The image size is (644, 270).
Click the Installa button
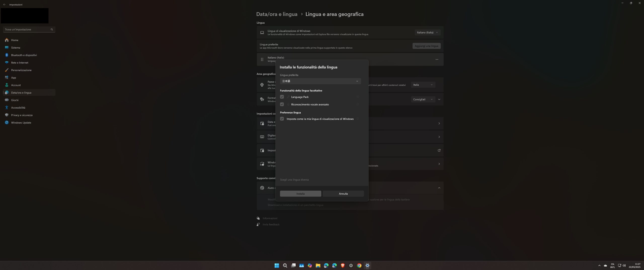pos(301,194)
